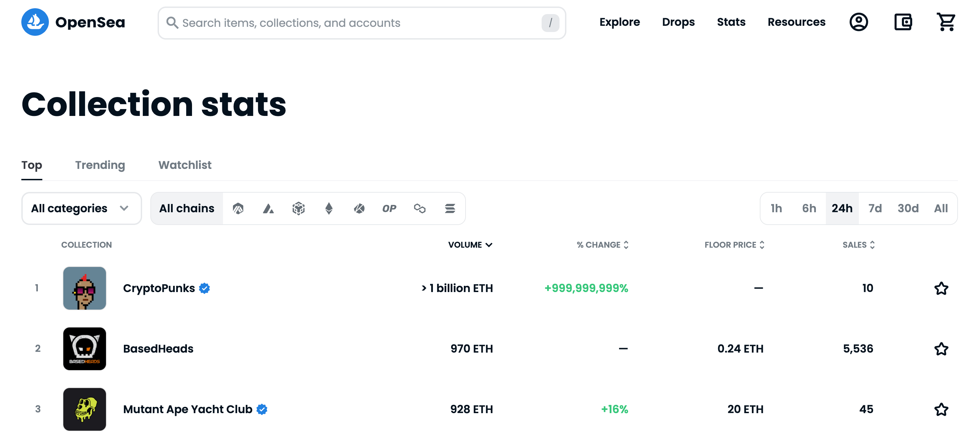Expand All chains dropdown filter
Viewport: 980px width, 441px height.
187,208
